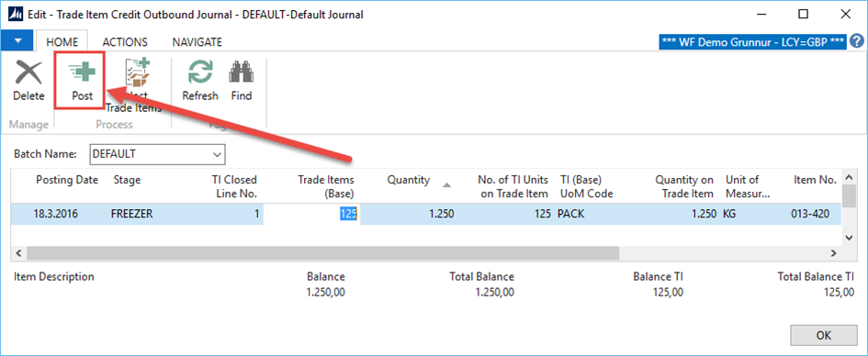This screenshot has height=356, width=868.
Task: Switch to the ACTIONS tab
Action: tap(125, 42)
